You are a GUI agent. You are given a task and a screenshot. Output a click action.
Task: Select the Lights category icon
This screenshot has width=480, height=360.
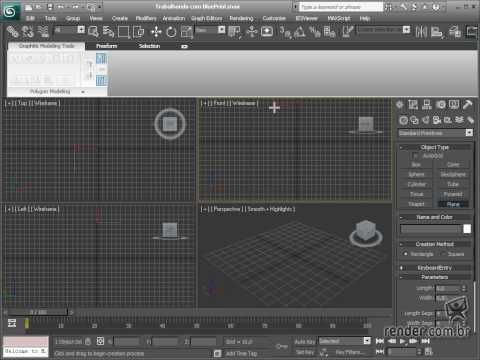click(x=426, y=120)
